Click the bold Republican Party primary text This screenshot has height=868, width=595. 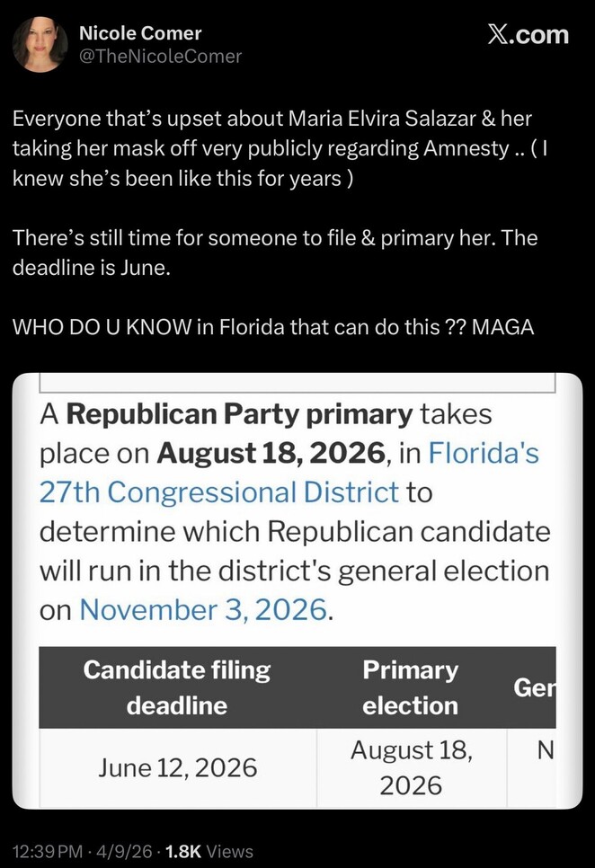tap(240, 415)
